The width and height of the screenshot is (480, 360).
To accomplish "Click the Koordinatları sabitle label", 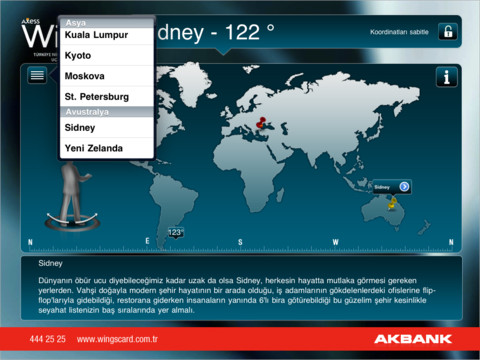I will click(399, 32).
